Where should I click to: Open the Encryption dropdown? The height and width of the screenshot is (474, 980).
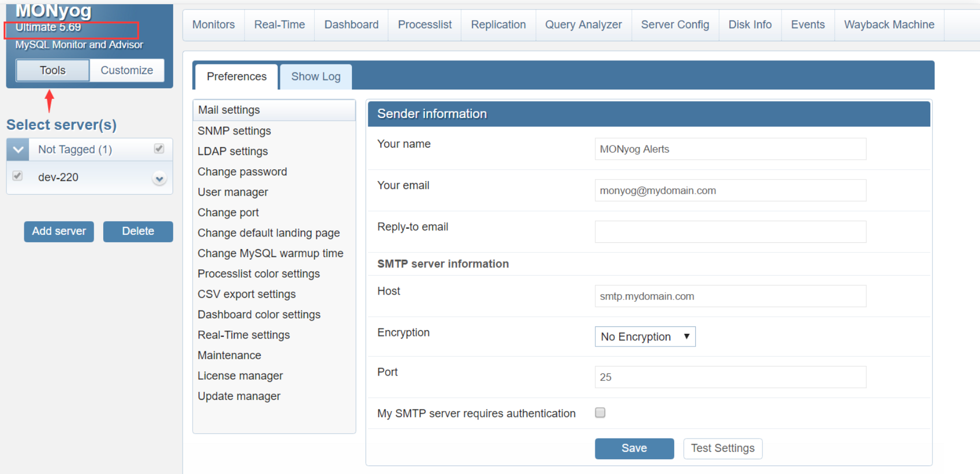(645, 336)
